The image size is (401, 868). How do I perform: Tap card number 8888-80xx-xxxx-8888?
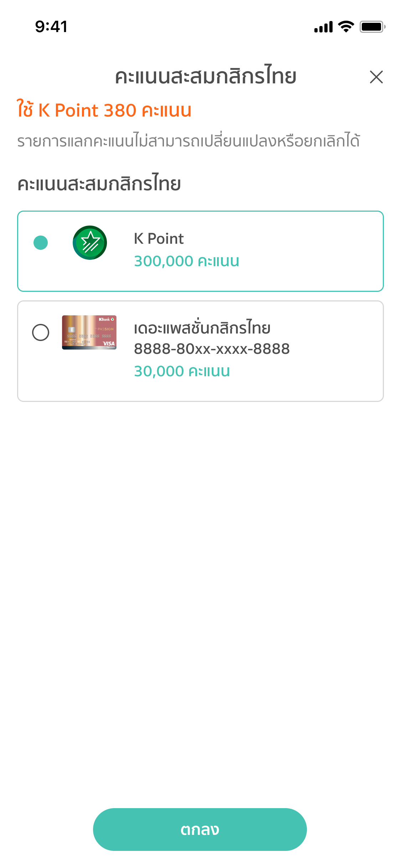pos(212,349)
